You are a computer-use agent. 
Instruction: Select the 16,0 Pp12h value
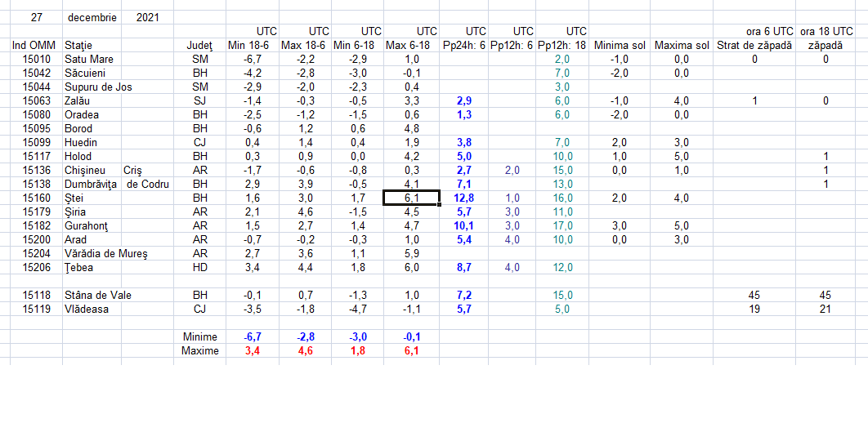click(x=562, y=198)
